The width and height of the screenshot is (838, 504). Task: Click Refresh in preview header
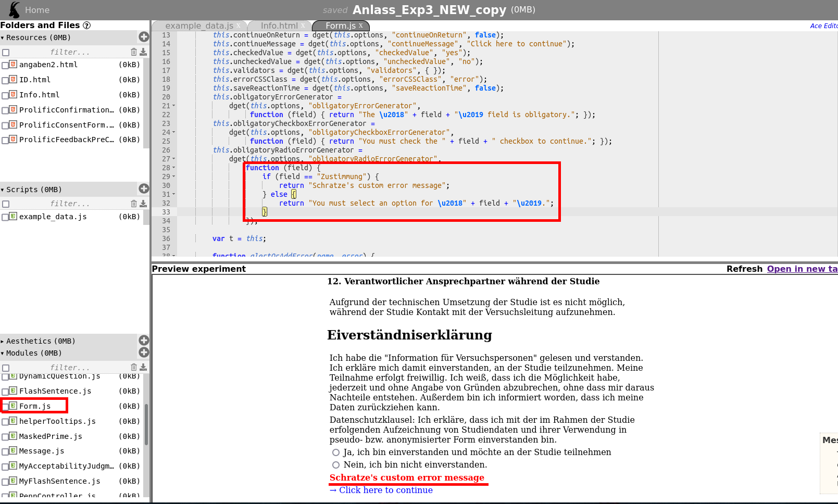click(744, 269)
